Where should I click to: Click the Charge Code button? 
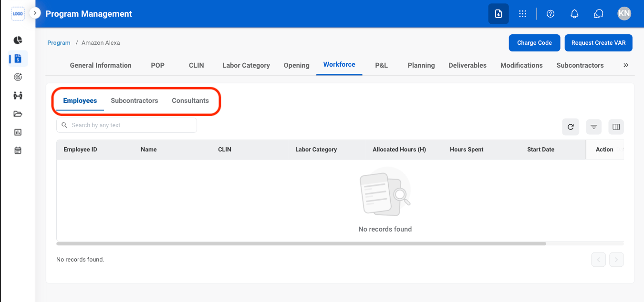click(534, 43)
